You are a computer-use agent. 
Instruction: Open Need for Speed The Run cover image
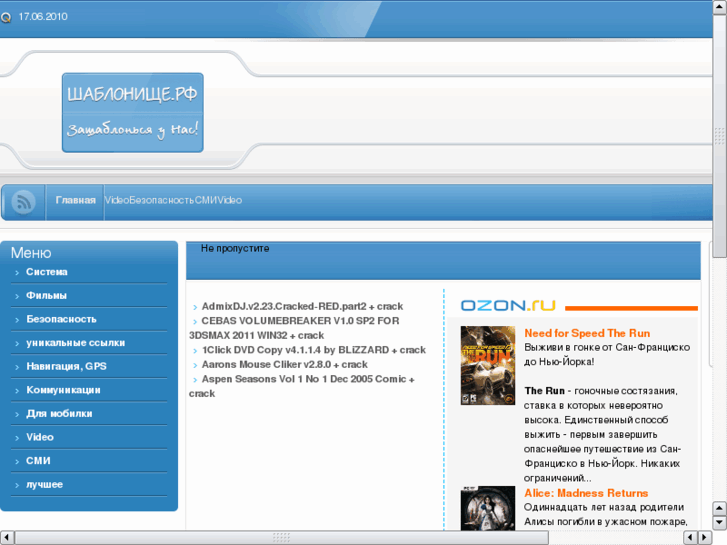point(488,365)
